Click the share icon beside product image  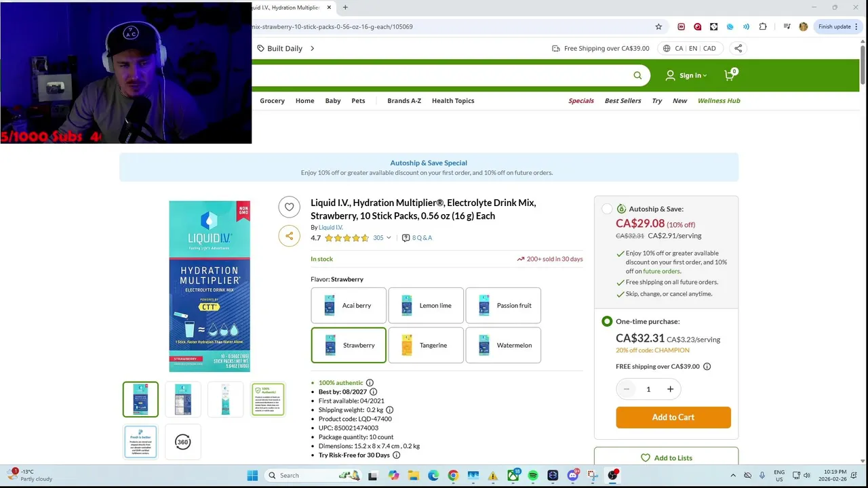pos(290,236)
